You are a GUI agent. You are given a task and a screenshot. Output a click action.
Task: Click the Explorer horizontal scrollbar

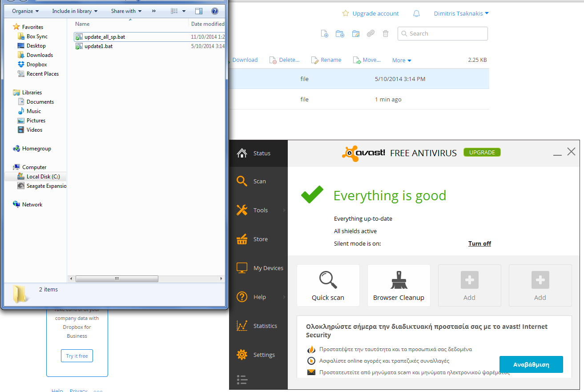tap(117, 279)
